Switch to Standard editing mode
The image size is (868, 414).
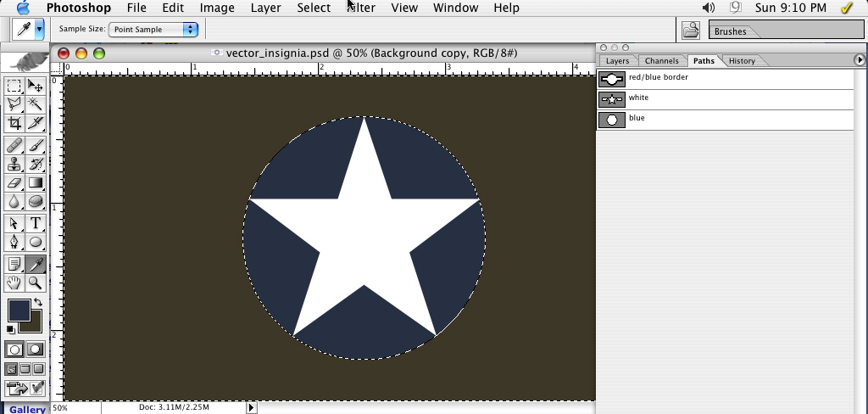tap(14, 350)
